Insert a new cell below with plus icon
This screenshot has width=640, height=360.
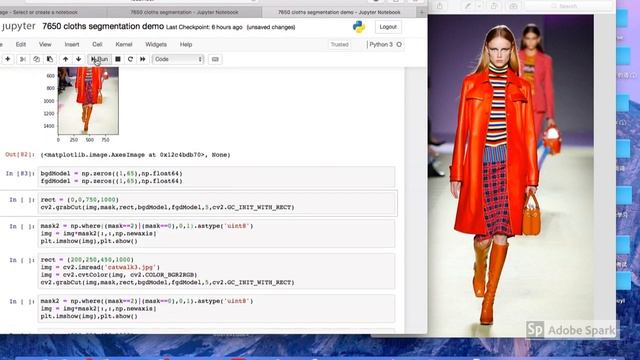point(8,59)
